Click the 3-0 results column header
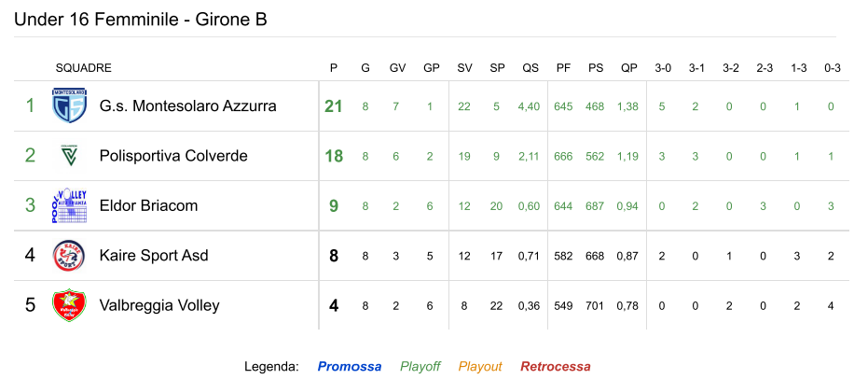 [x=663, y=68]
